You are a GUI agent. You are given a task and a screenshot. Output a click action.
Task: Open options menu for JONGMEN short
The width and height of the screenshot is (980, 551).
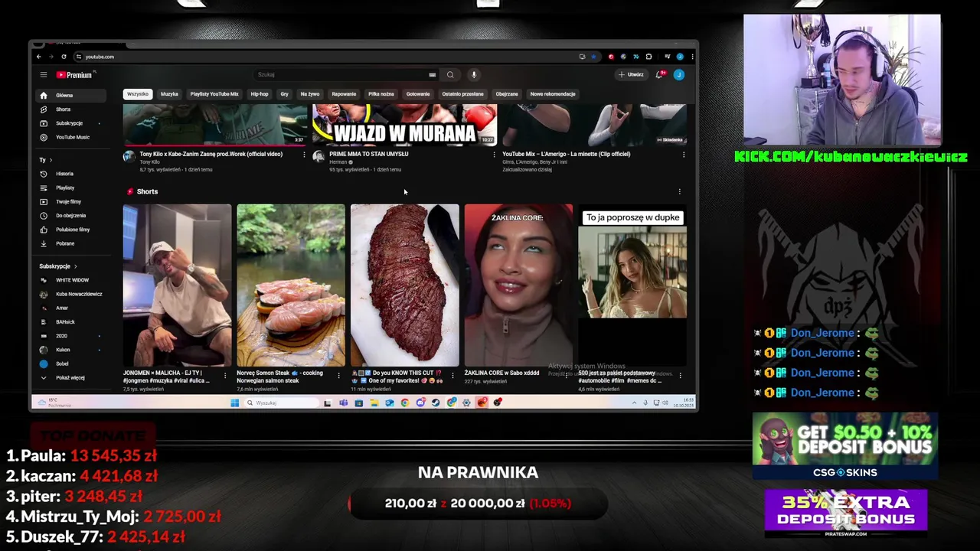(224, 376)
